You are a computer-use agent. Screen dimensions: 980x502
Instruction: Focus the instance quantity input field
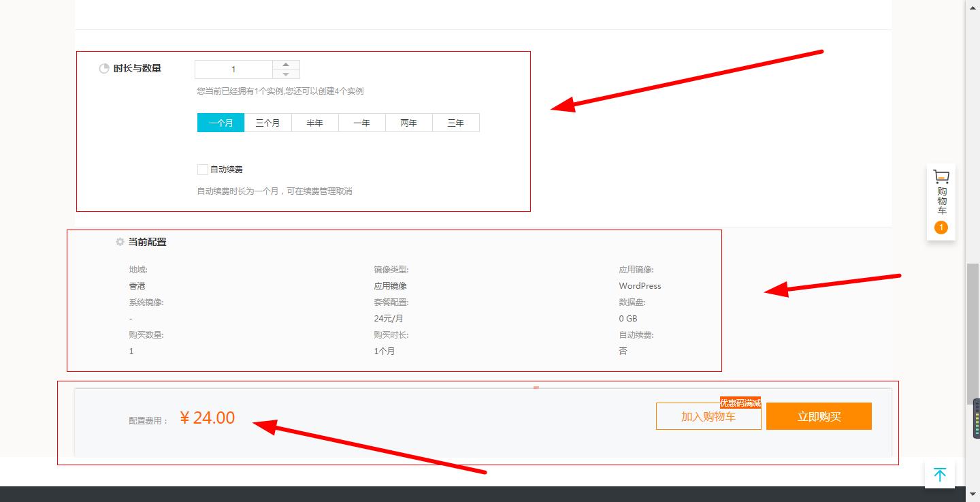click(x=233, y=69)
